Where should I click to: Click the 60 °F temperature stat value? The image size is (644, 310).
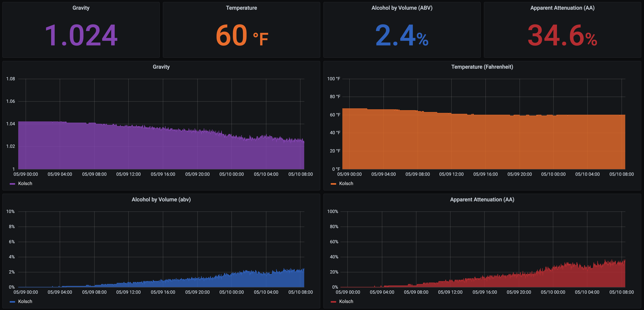click(241, 36)
